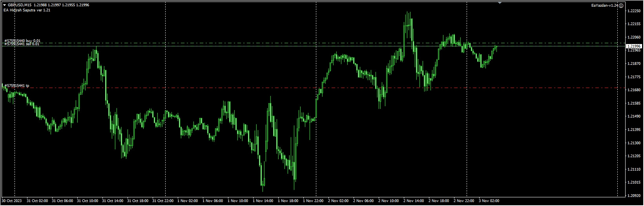The image size is (644, 206).
Task: Click the gray chart shift triangle marker
Action: (500, 3)
